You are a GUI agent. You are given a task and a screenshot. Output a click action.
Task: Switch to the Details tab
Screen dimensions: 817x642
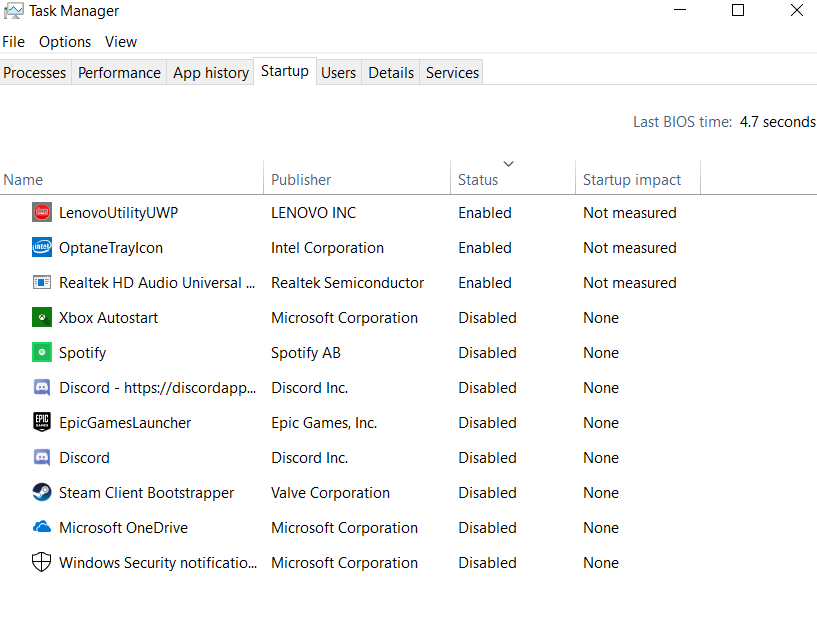tap(391, 72)
